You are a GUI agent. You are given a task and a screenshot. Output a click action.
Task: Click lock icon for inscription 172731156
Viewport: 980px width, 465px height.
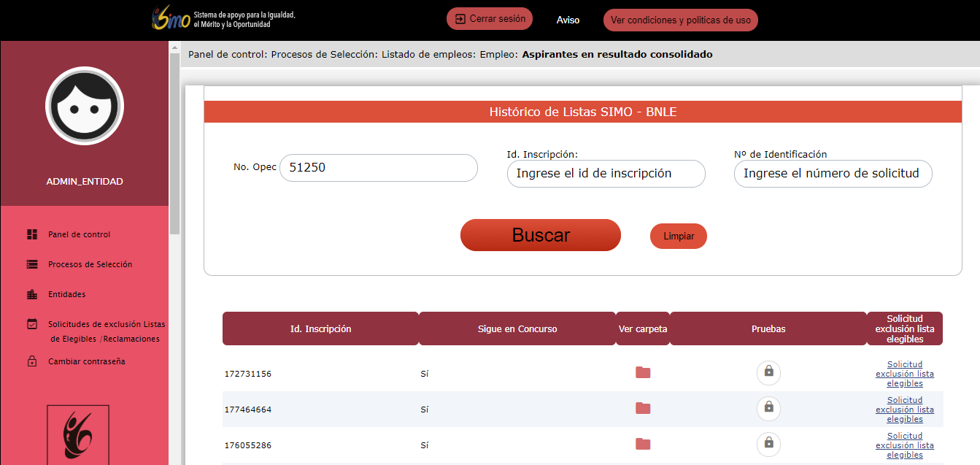(x=768, y=372)
